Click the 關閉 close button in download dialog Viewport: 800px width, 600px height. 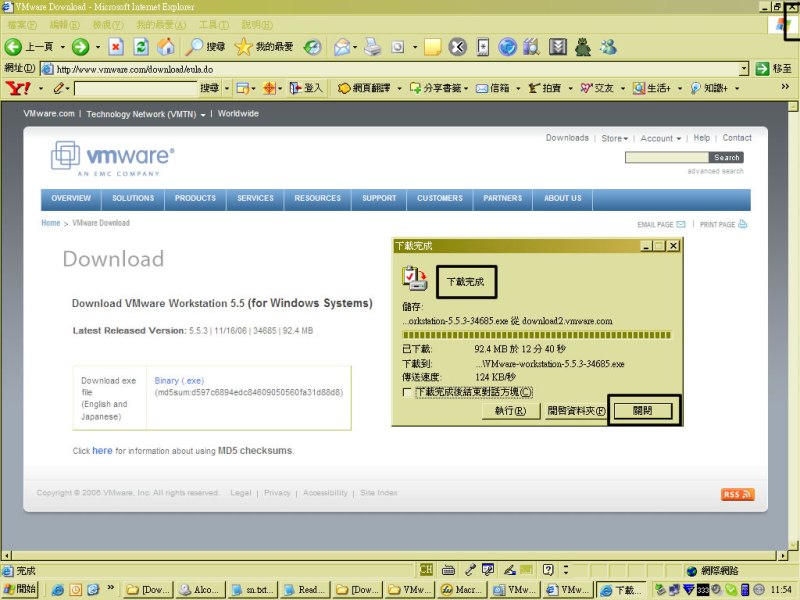[643, 411]
